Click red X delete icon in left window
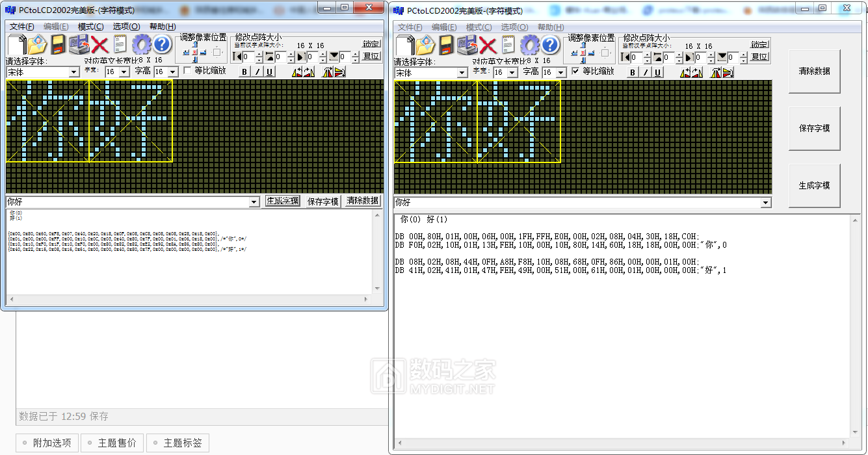Viewport: 868px width, 455px height. 99,45
